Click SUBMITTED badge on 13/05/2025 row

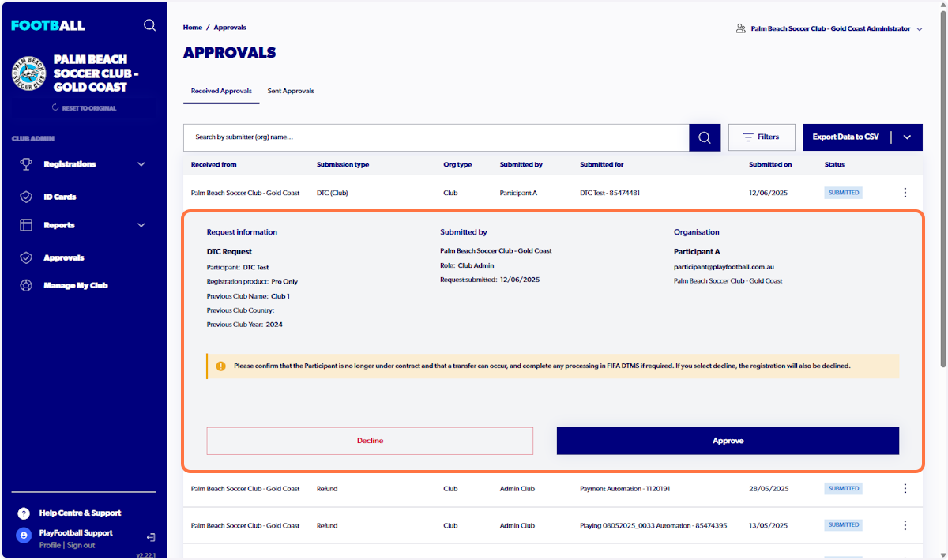(844, 525)
